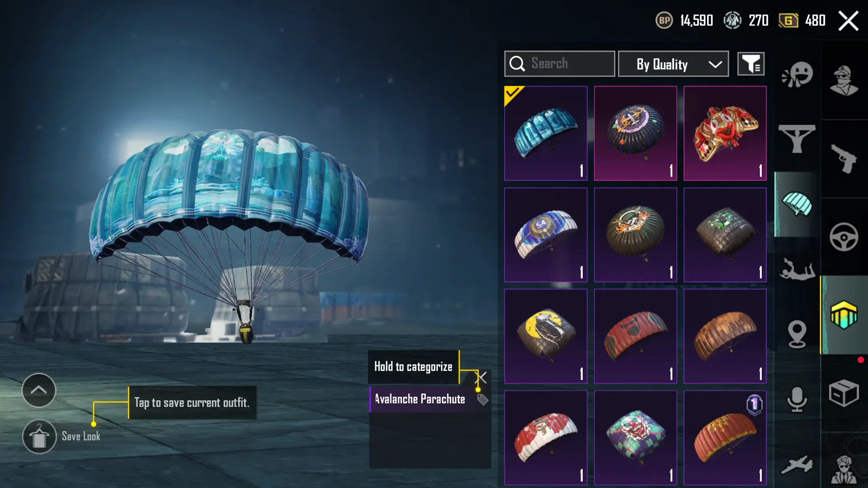This screenshot has width=868, height=488.
Task: Click the filter funnel icon
Action: (x=751, y=64)
